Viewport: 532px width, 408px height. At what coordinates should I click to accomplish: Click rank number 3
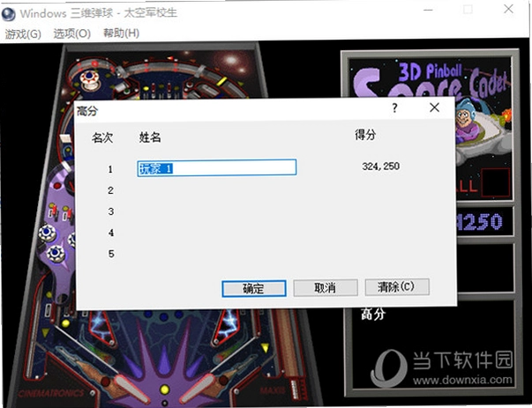[110, 211]
